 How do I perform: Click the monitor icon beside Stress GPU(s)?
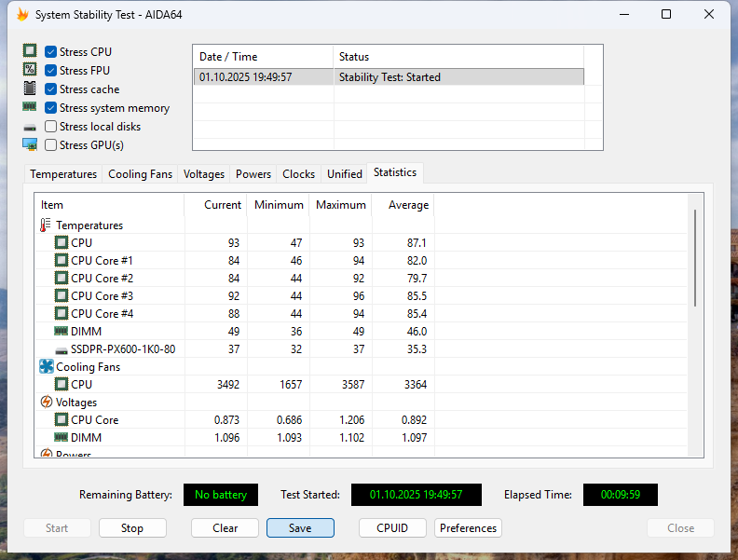tap(30, 144)
